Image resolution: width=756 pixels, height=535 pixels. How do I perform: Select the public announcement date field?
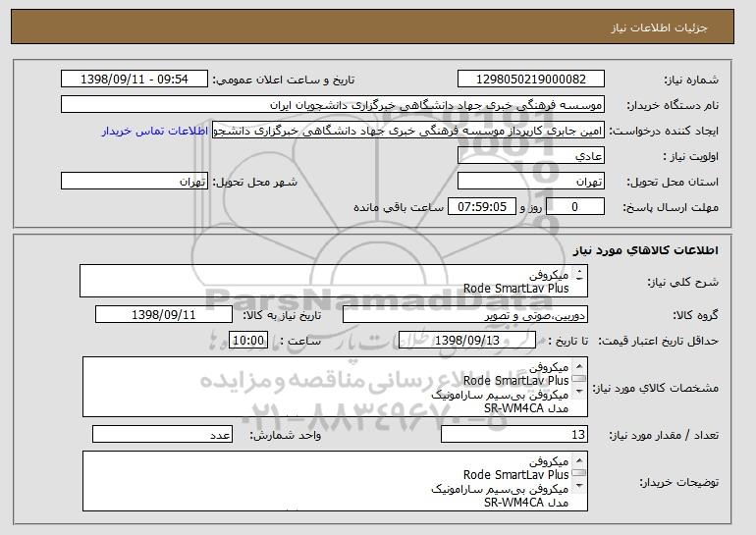click(x=135, y=80)
